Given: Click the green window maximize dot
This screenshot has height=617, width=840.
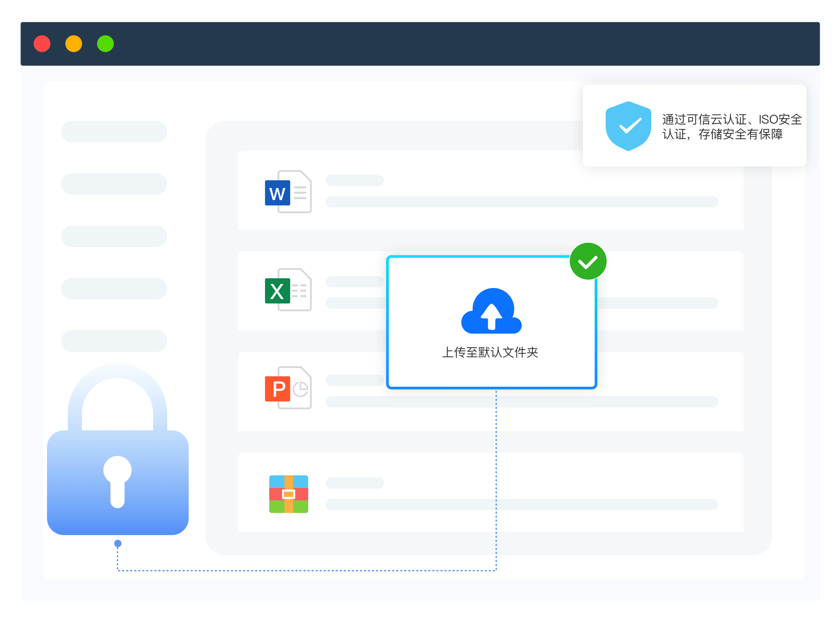Looking at the screenshot, I should pyautogui.click(x=105, y=44).
